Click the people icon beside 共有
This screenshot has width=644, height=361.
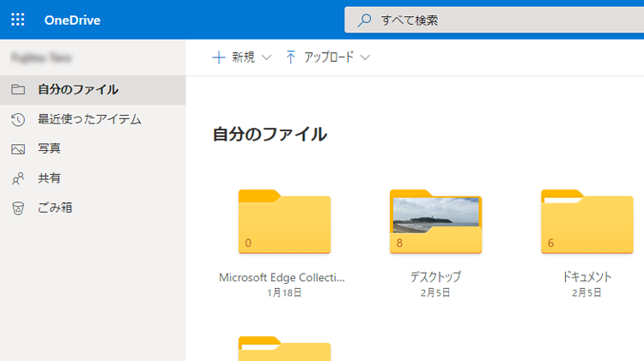[18, 178]
